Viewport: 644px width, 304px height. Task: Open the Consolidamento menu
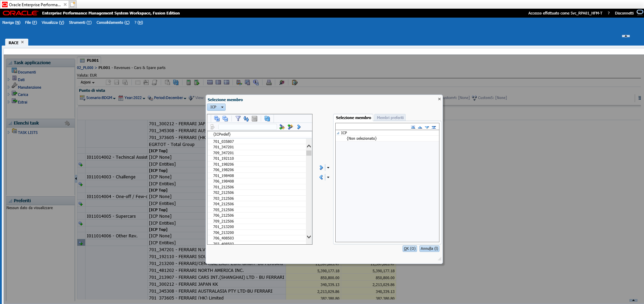click(x=113, y=22)
